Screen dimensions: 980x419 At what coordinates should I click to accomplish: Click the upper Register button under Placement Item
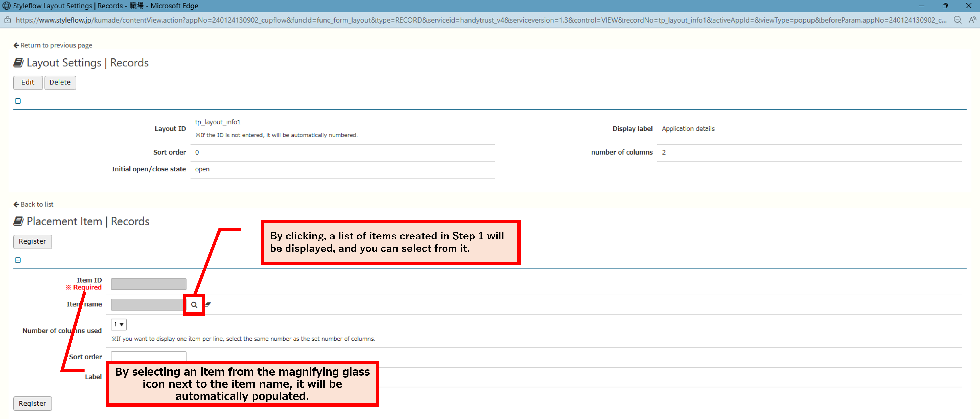pos(32,242)
